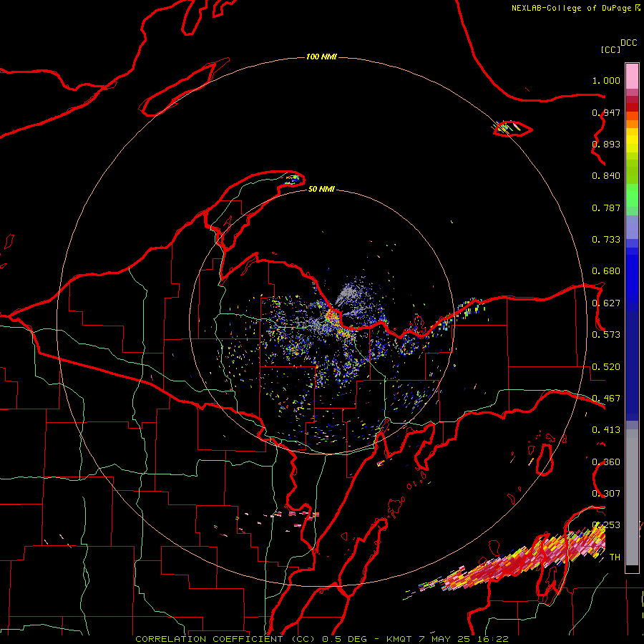Click the DCC label above the color bar

point(628,43)
